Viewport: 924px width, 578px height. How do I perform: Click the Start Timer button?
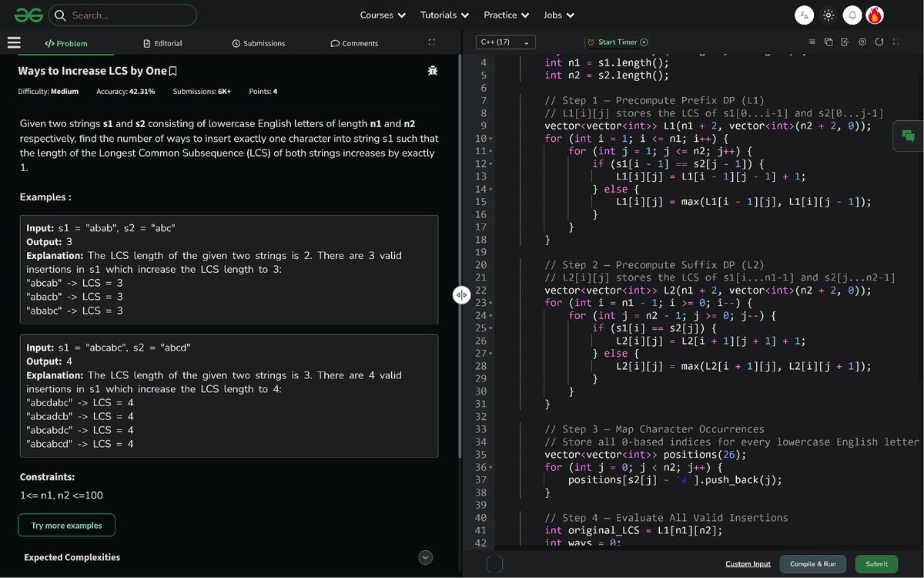click(x=617, y=42)
